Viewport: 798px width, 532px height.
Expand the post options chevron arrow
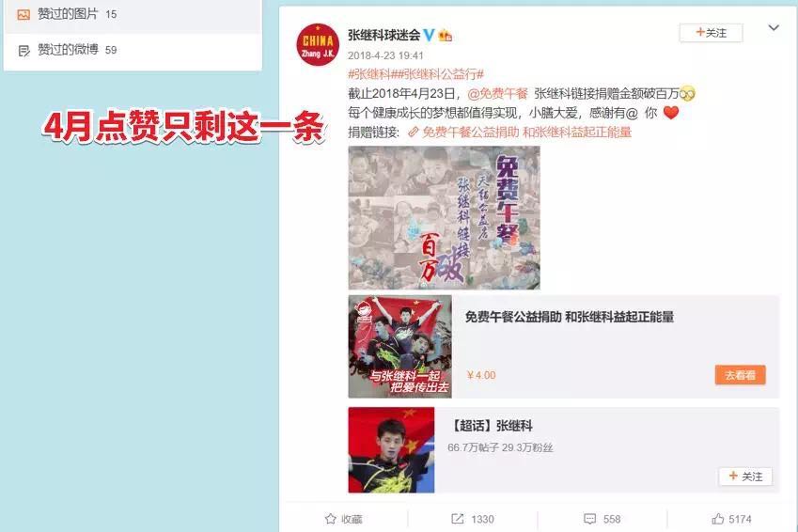[774, 28]
